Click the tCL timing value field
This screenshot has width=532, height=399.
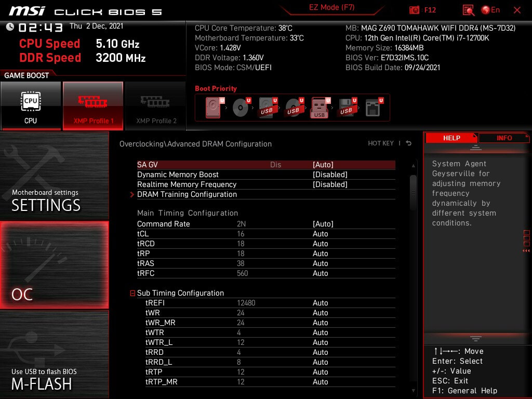pos(320,234)
